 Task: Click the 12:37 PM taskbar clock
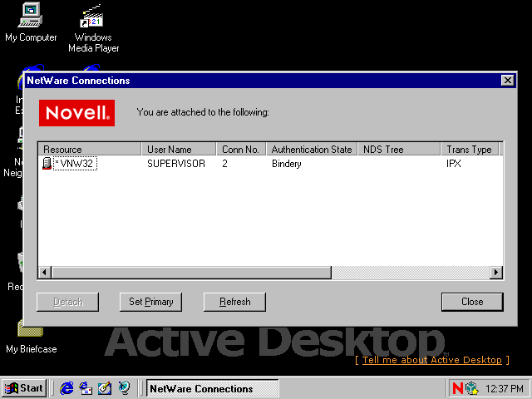pos(505,388)
